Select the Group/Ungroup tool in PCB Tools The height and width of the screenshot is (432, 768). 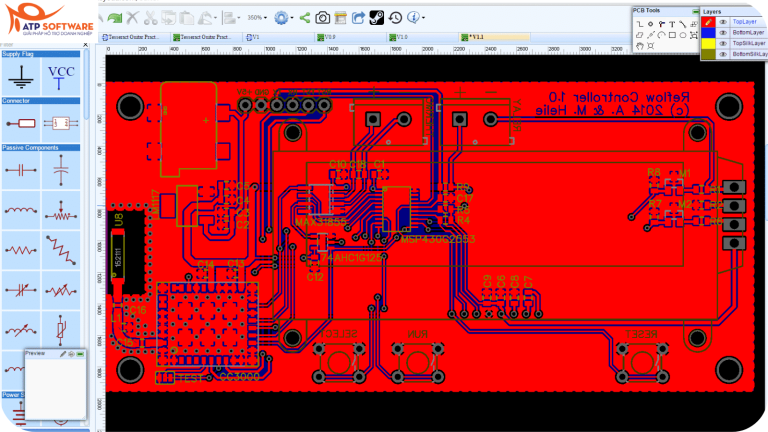click(x=694, y=35)
